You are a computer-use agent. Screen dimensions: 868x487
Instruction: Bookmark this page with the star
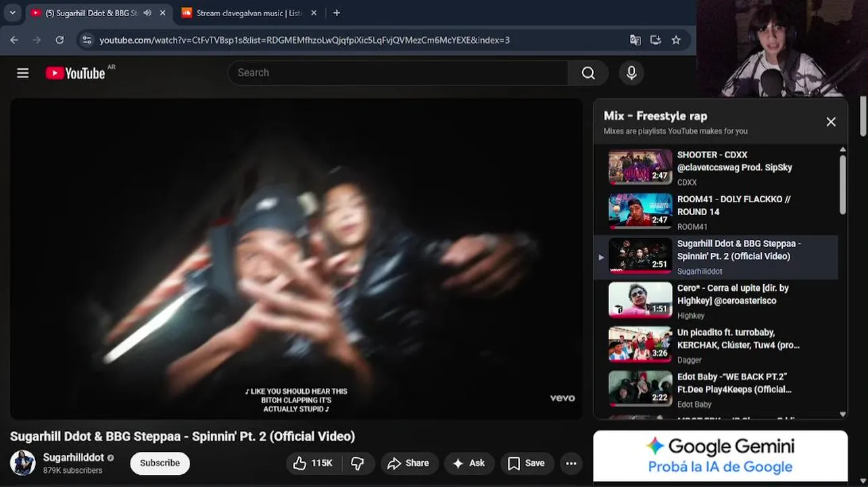(676, 40)
